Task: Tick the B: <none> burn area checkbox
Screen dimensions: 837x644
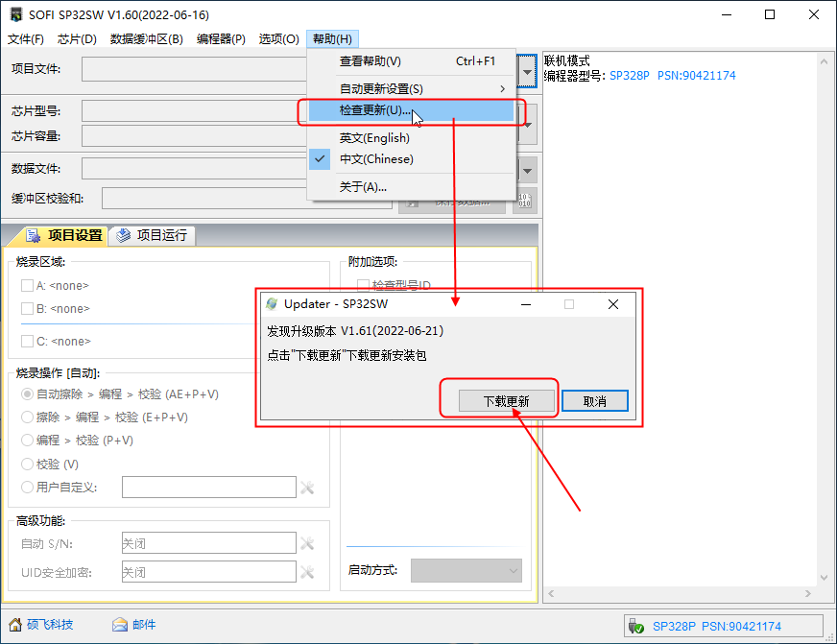Action: tap(27, 309)
